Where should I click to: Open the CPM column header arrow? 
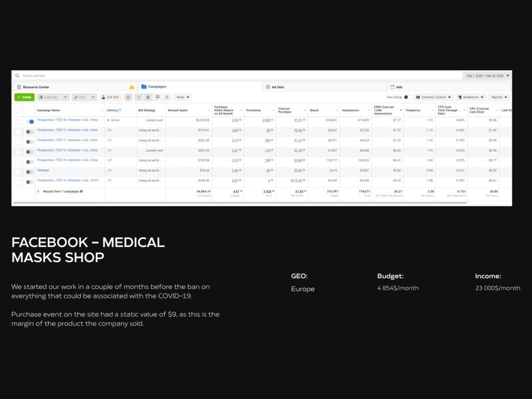pos(401,110)
